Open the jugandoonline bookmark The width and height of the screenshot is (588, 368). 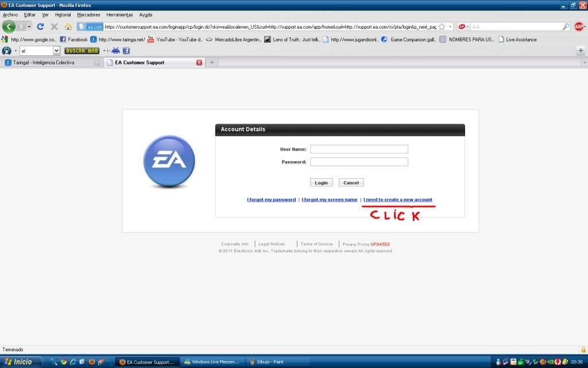(x=350, y=40)
